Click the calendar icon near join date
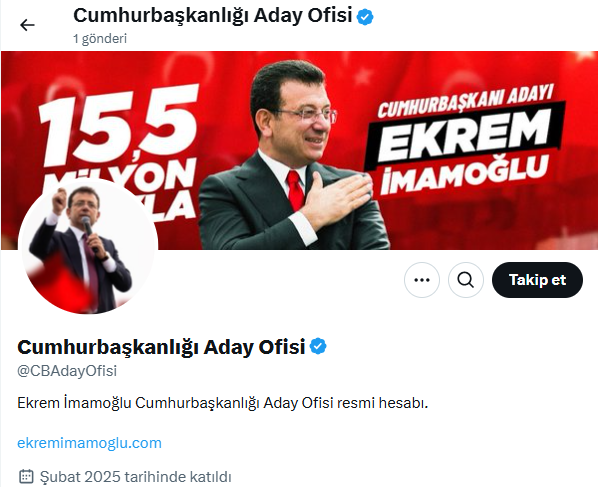 pos(26,477)
